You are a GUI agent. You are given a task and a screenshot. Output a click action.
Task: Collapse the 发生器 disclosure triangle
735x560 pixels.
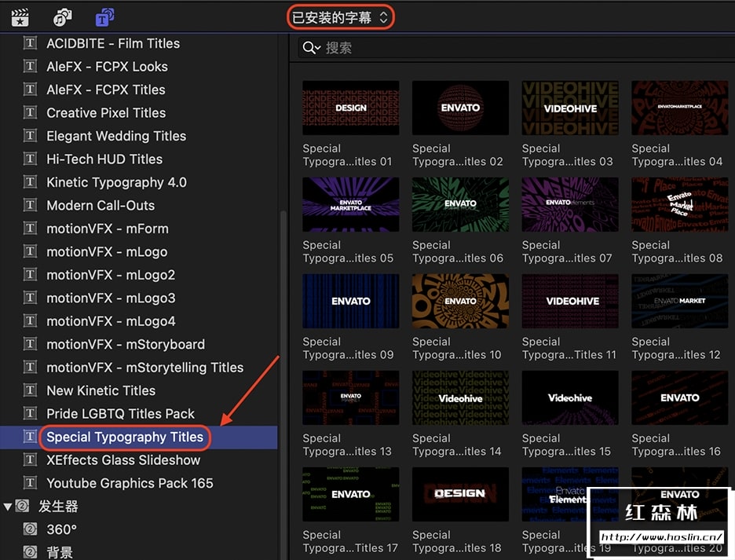click(8, 507)
